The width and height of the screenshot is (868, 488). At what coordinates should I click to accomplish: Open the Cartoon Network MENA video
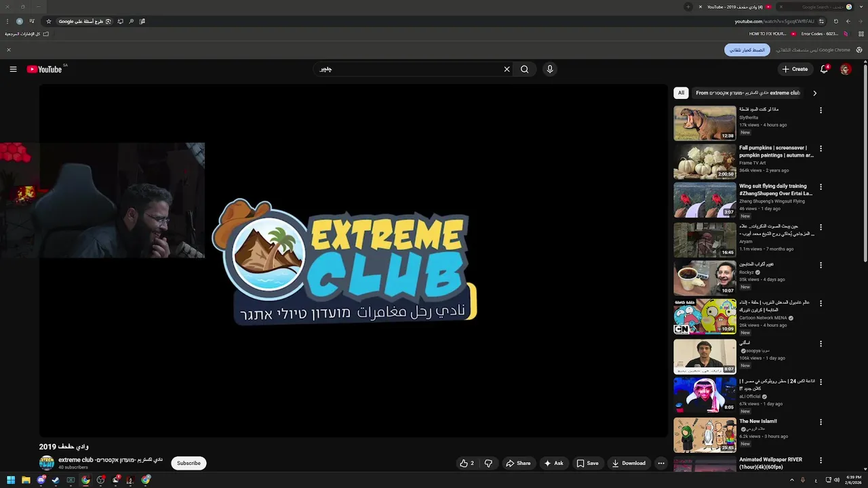click(705, 317)
